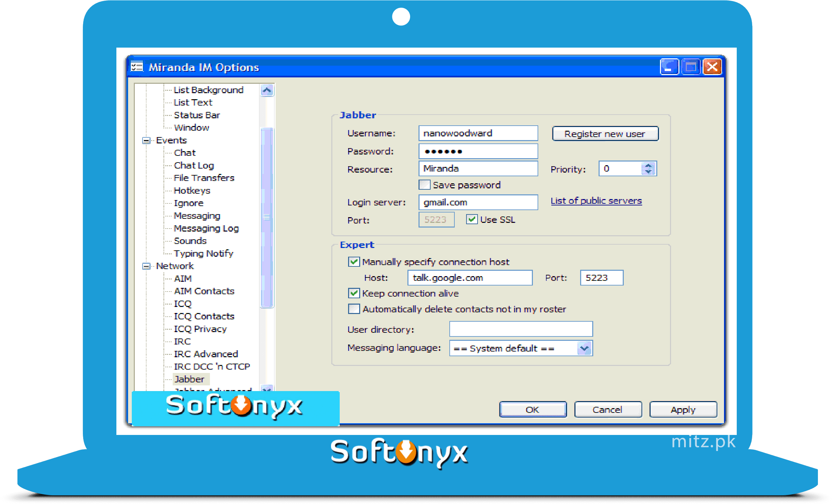This screenshot has height=504, width=832.
Task: Select Messaging Log tree item
Action: (206, 229)
